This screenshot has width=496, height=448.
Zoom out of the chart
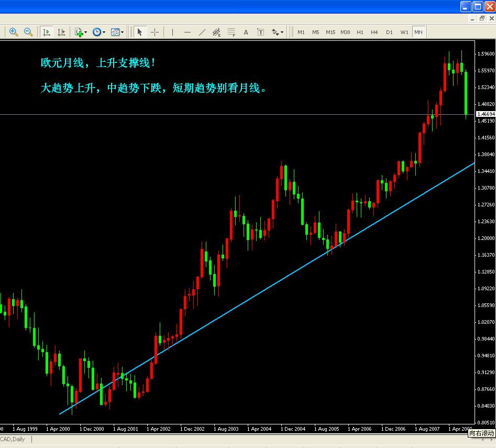pyautogui.click(x=28, y=32)
